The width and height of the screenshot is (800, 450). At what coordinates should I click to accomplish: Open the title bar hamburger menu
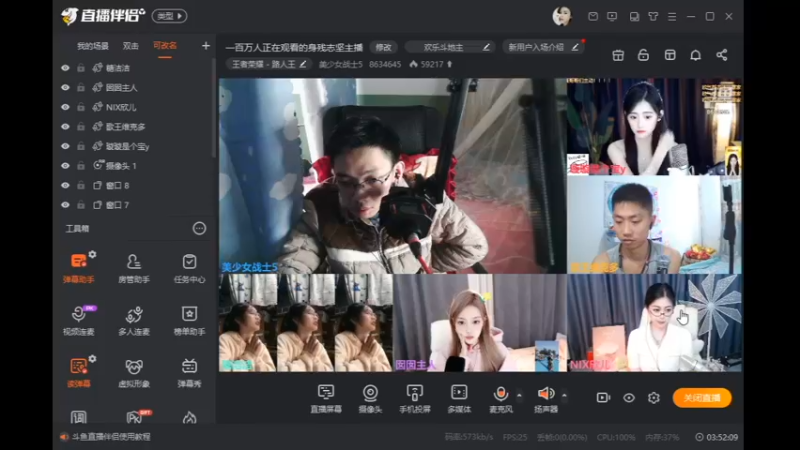coord(672,16)
